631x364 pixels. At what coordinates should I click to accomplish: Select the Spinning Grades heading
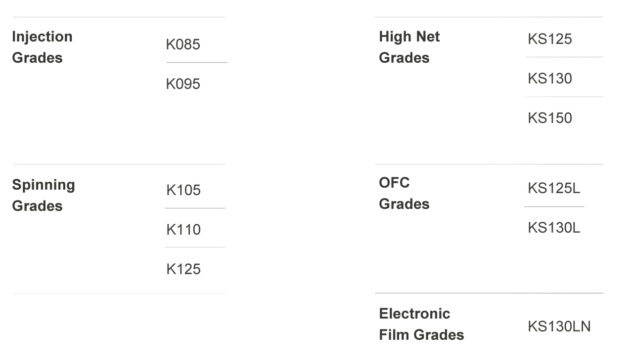pyautogui.click(x=44, y=195)
